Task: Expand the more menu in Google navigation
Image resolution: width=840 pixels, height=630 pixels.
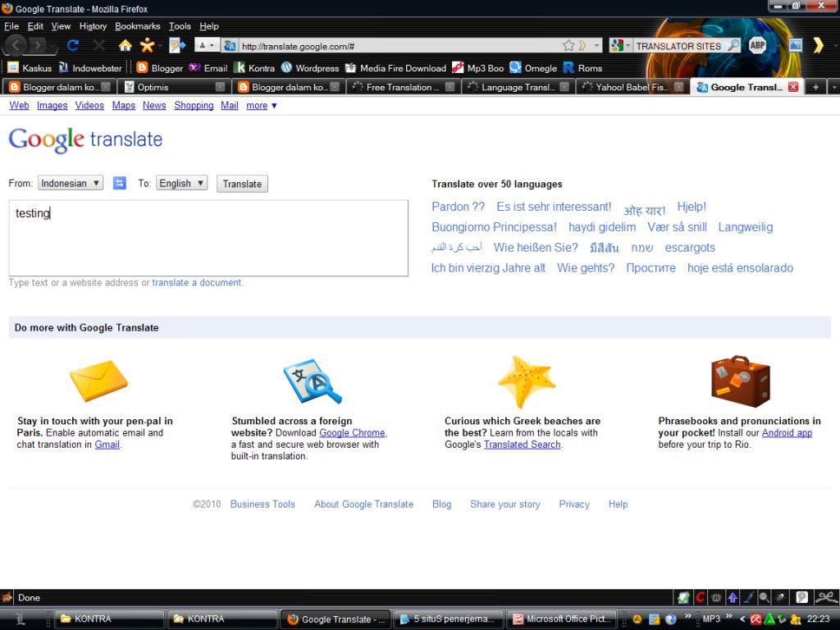Action: click(x=262, y=106)
